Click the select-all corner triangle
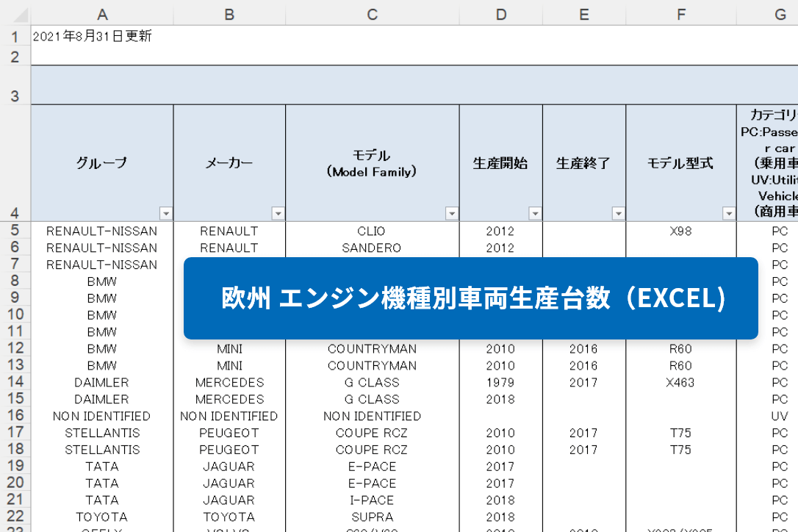 [x=21, y=15]
